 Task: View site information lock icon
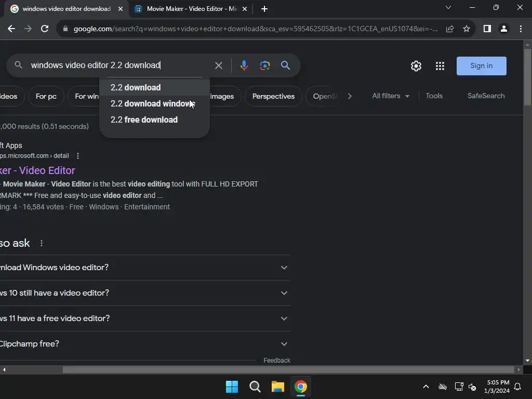click(x=65, y=29)
